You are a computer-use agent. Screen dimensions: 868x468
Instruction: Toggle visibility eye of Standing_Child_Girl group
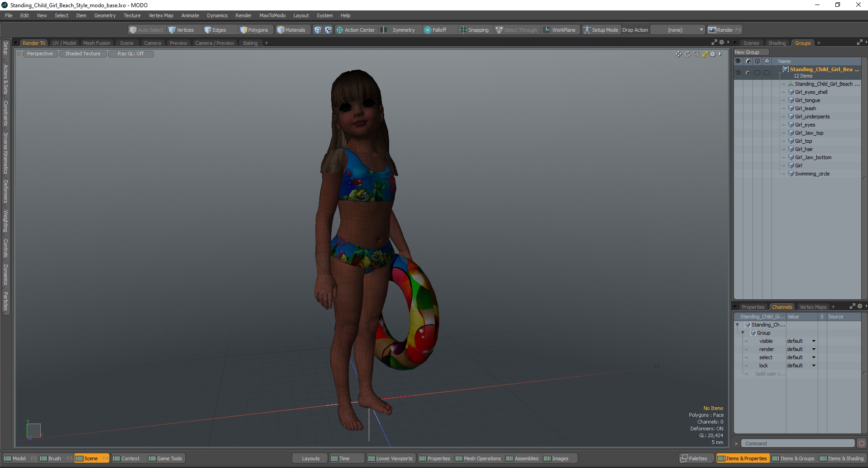pyautogui.click(x=738, y=73)
